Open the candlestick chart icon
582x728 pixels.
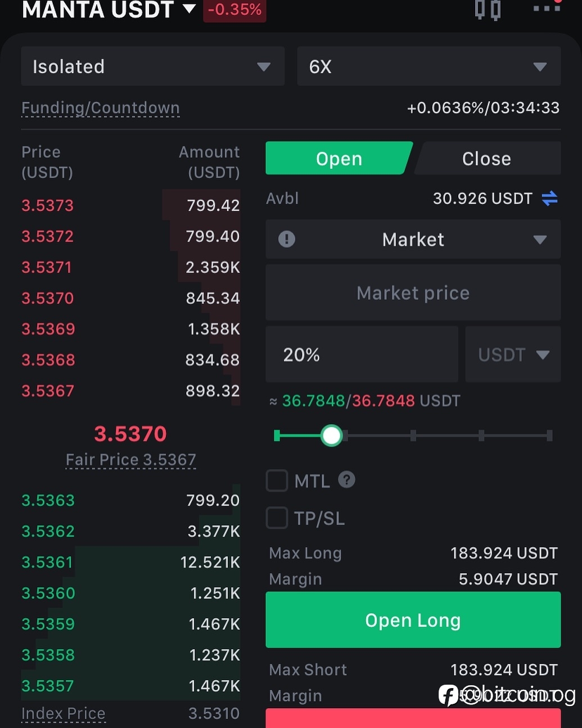pyautogui.click(x=488, y=10)
